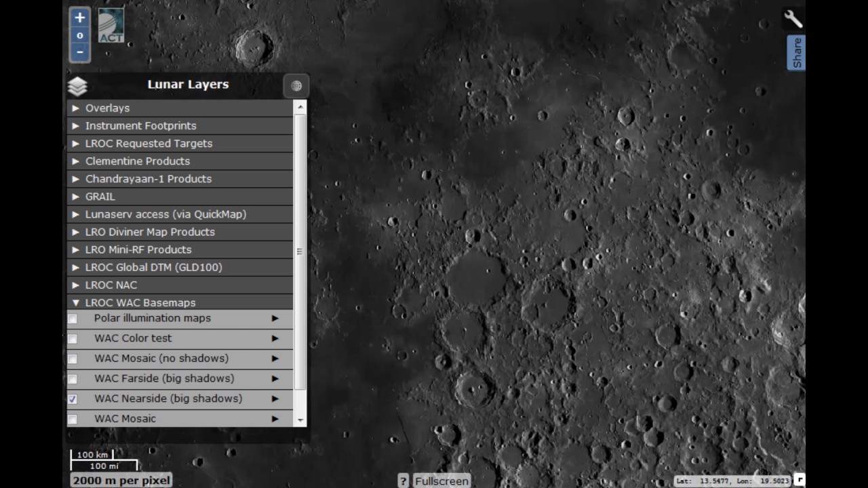Click the Fullscreen button
Screen dimensions: 868x488
point(441,481)
